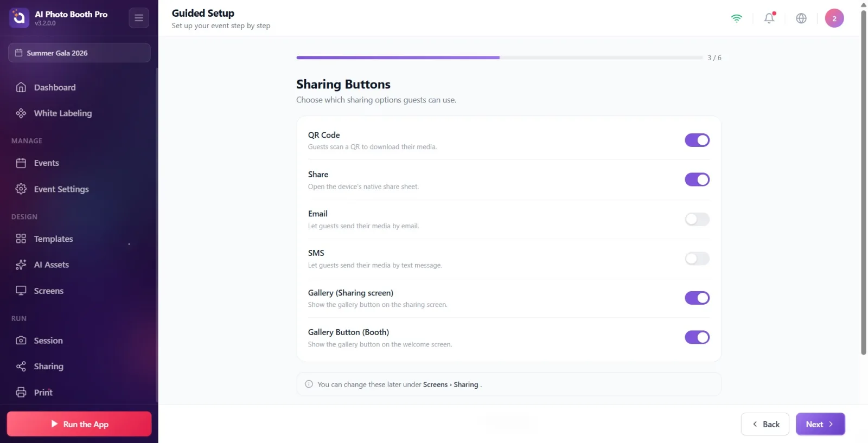Open the user avatar menu

pyautogui.click(x=834, y=18)
